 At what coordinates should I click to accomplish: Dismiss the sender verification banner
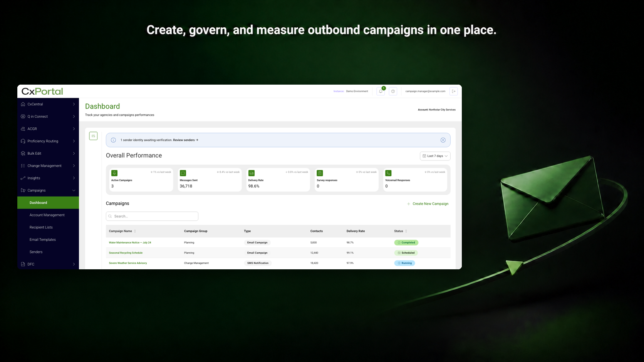click(443, 140)
